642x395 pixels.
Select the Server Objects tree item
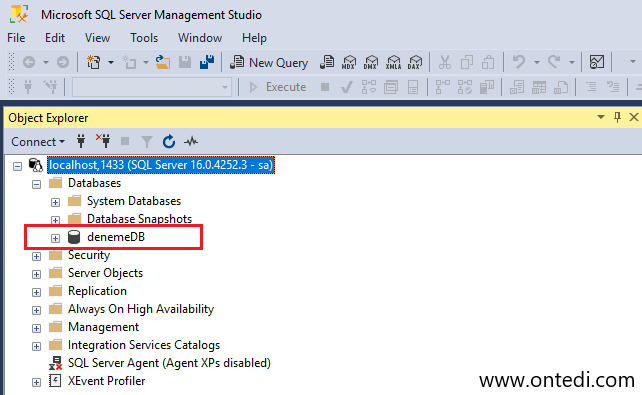[x=105, y=273]
